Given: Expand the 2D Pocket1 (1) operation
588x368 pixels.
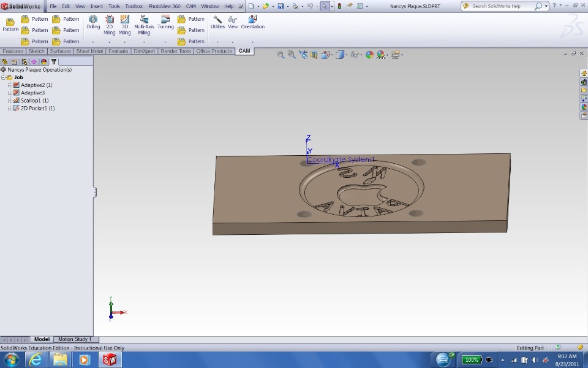Looking at the screenshot, I should tap(10, 108).
